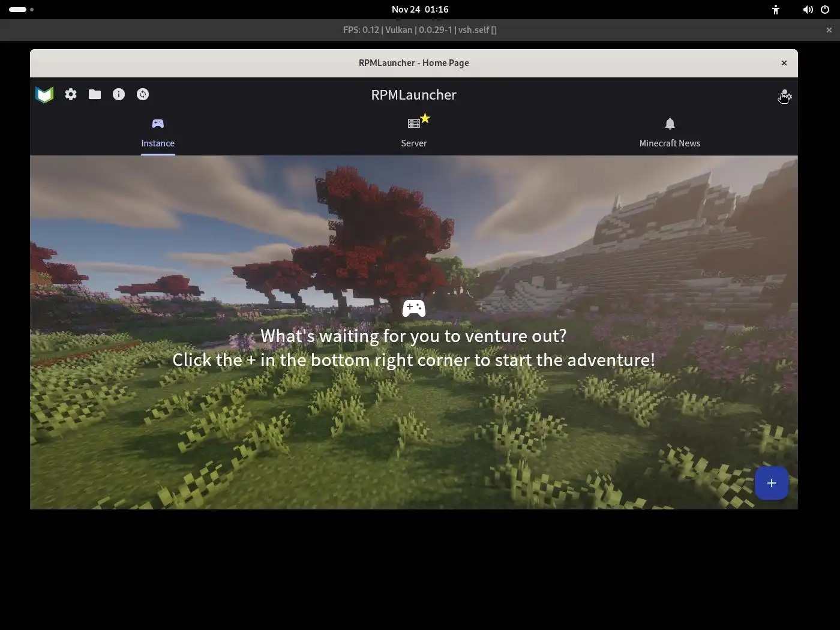This screenshot has height=630, width=840.
Task: Open the info about icon
Action: (x=119, y=94)
